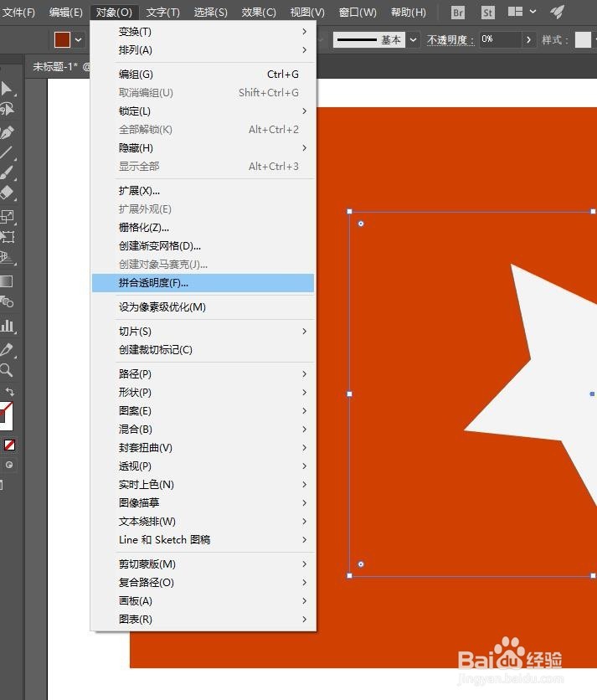Open the 编辑(E) menu
Image resolution: width=597 pixels, height=700 pixels.
point(65,12)
